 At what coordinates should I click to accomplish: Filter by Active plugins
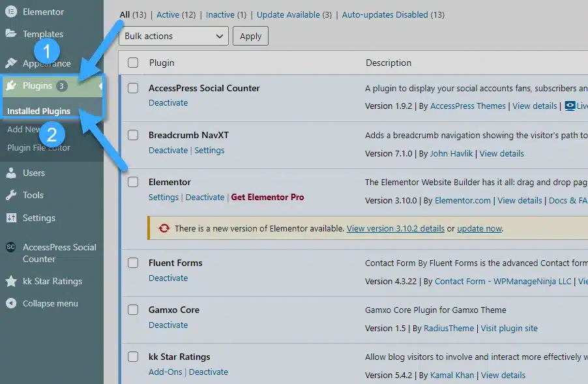168,14
